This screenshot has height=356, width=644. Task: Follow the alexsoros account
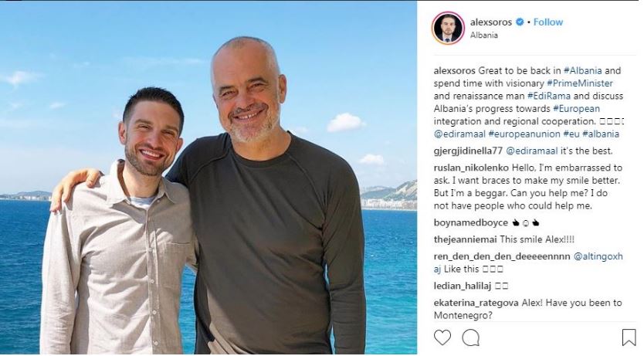coord(548,22)
